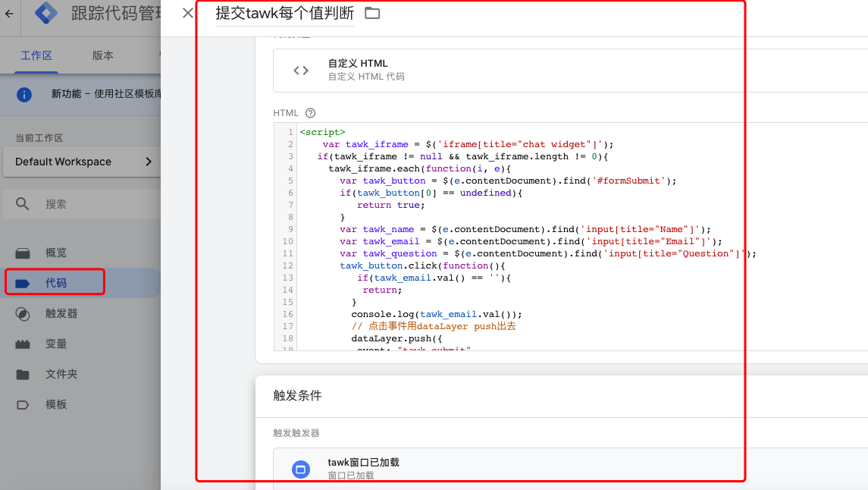Switch to the 版本 tab
Image resolution: width=868 pixels, height=490 pixels.
click(103, 55)
